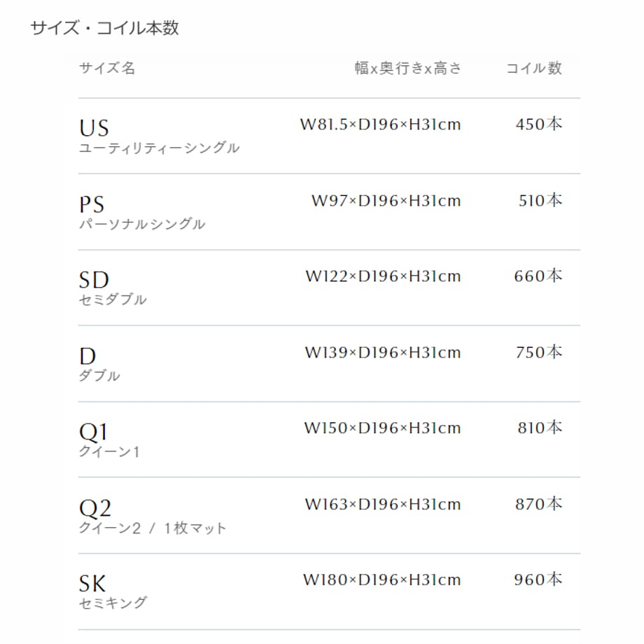Screen dimensions: 644x644
Task: Click the 幅x奥行きx高さ column header
Action: pos(408,68)
